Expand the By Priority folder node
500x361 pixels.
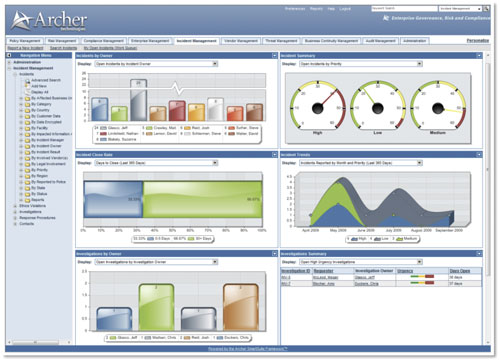point(21,170)
